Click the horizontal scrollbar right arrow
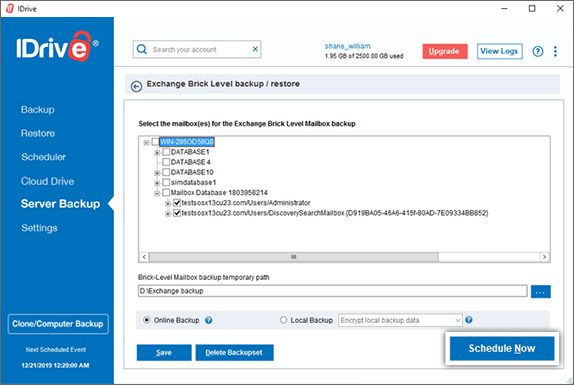The width and height of the screenshot is (574, 385). pos(544,257)
